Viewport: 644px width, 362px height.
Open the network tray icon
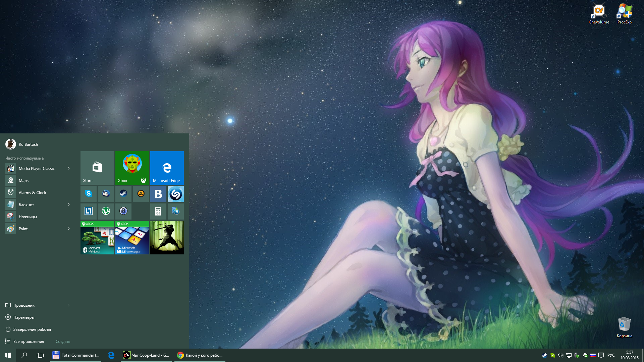pyautogui.click(x=569, y=355)
